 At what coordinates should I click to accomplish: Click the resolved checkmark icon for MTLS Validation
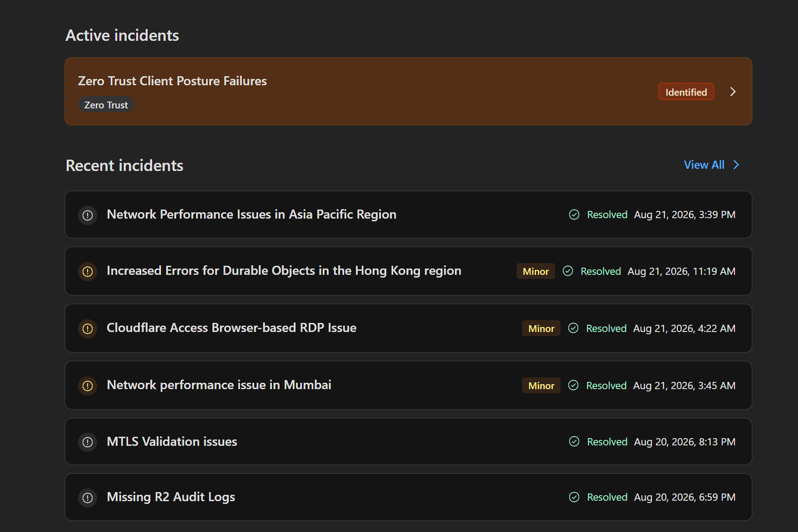coord(574,441)
